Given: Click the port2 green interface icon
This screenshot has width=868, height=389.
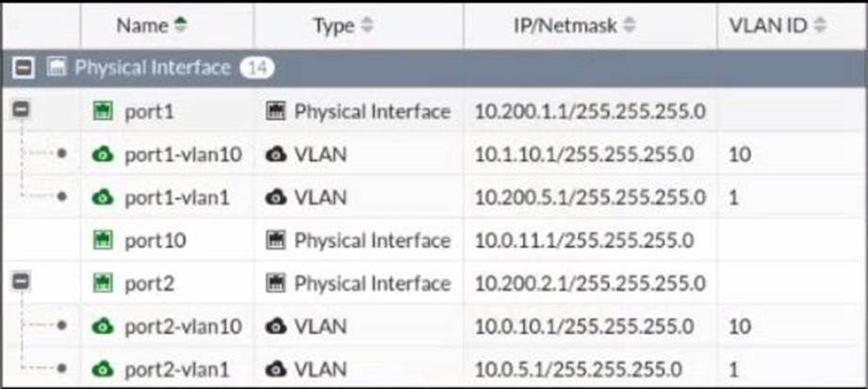Looking at the screenshot, I should 103,284.
